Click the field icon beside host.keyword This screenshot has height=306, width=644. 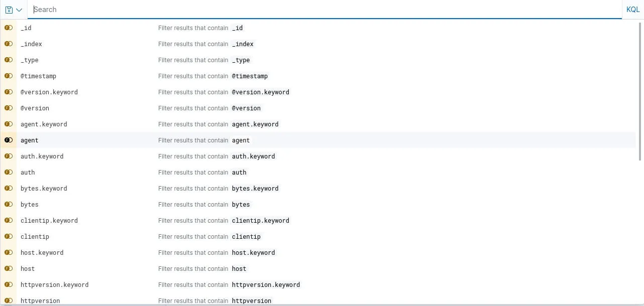[x=9, y=253]
